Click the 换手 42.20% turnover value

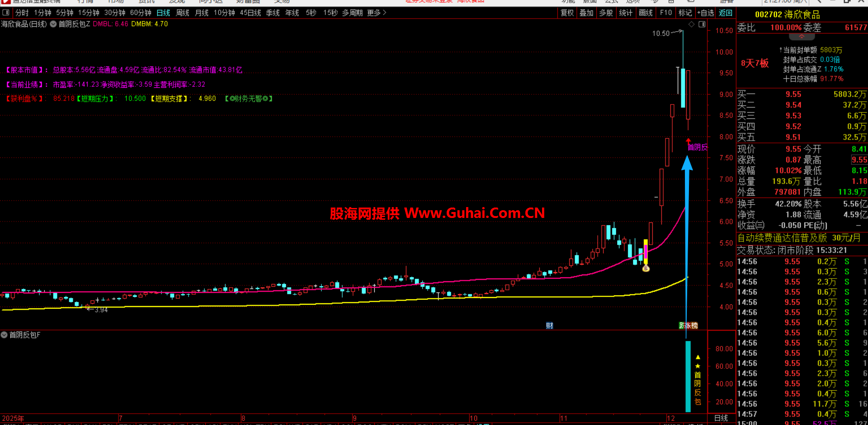[788, 204]
